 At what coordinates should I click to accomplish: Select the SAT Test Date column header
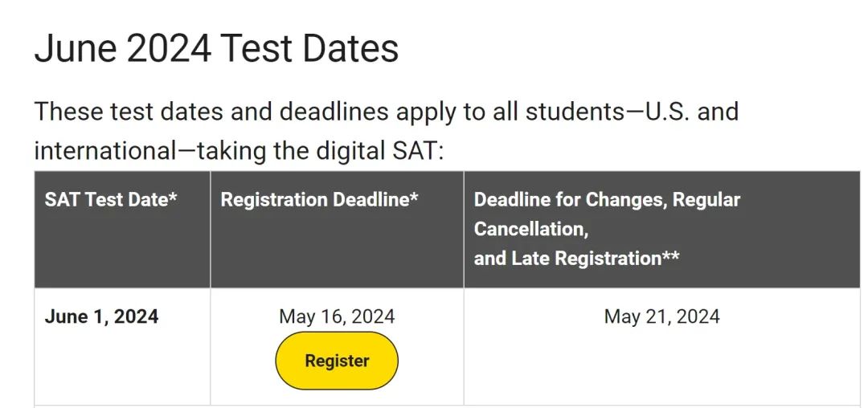coord(111,199)
